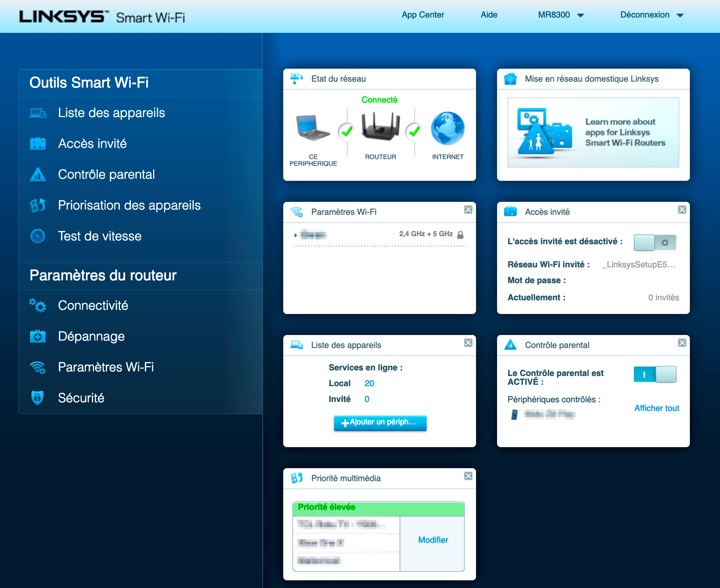Image resolution: width=720 pixels, height=588 pixels.
Task: Expand the Wi-Fi network entry triangle
Action: [296, 235]
